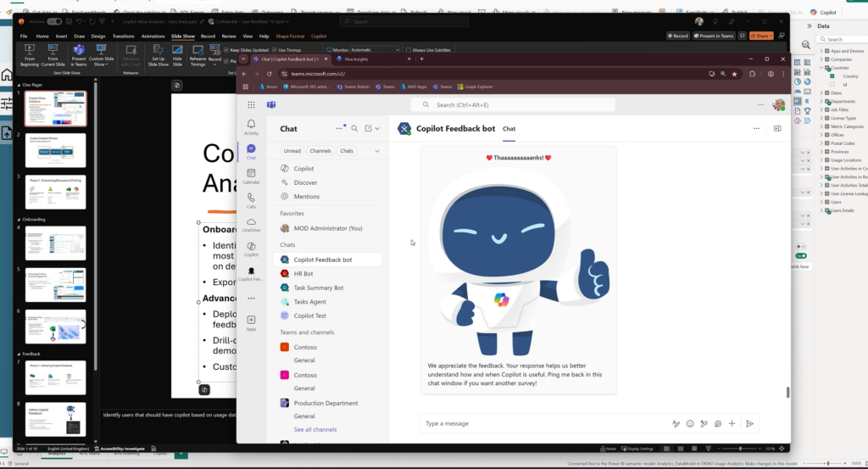Open Copilot Fee... app in Teams sidebar
Image resolution: width=868 pixels, height=469 pixels.
[x=251, y=274]
